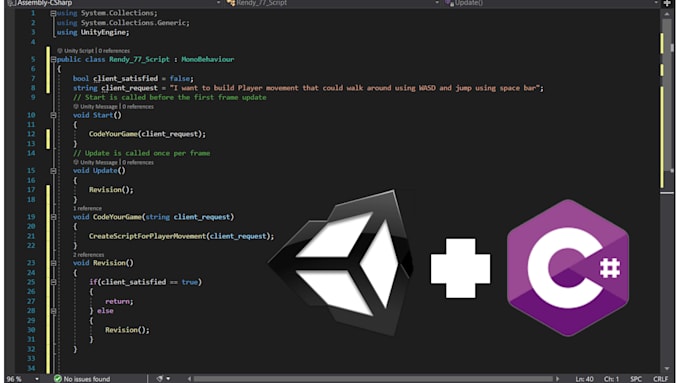Click the Update method name on line 15
680x383 pixels.
[105, 171]
